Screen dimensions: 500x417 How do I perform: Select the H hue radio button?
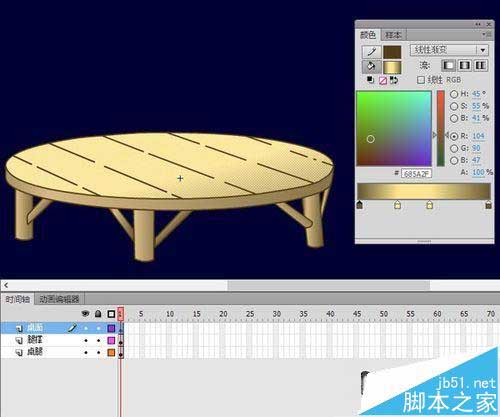[454, 94]
